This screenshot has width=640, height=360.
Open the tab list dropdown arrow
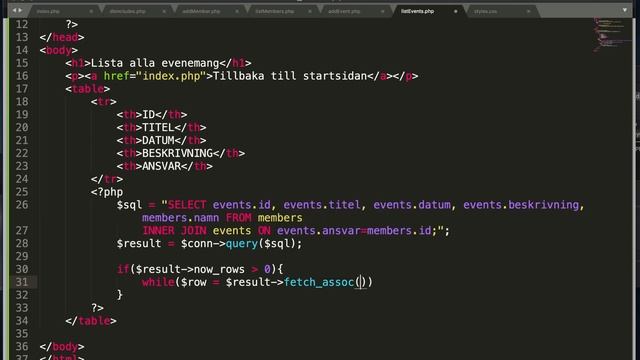[x=624, y=10]
